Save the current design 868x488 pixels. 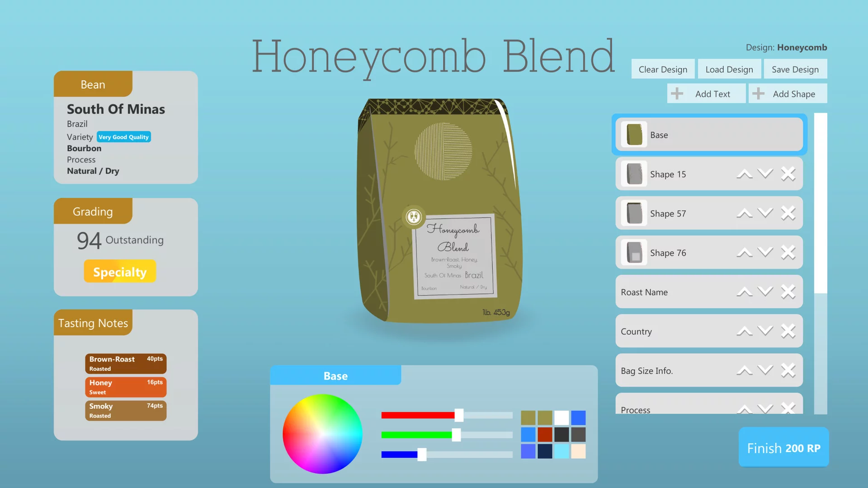click(x=795, y=69)
